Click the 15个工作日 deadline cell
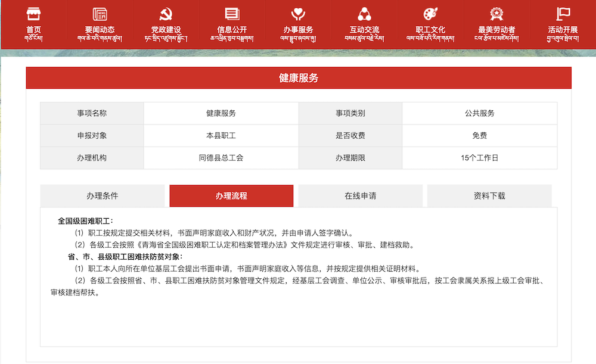Image resolution: width=596 pixels, height=364 pixels. [x=479, y=158]
